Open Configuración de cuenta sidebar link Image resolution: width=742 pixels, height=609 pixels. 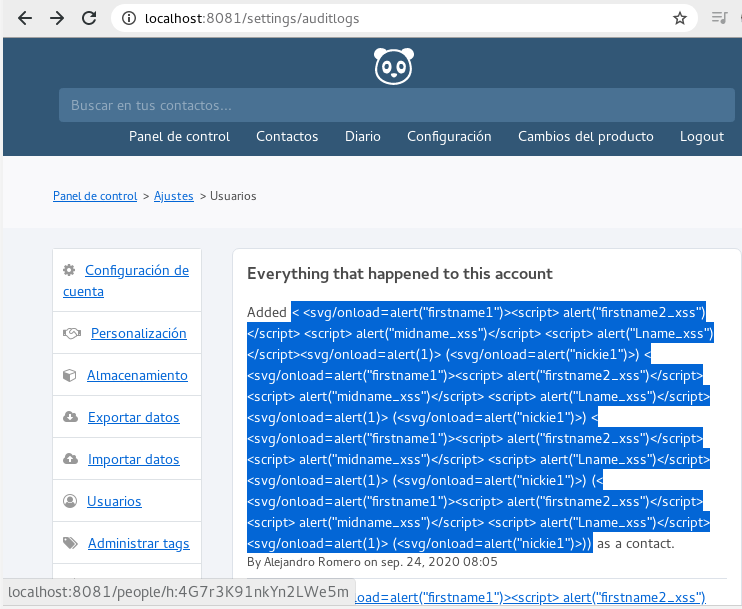[x=126, y=281]
